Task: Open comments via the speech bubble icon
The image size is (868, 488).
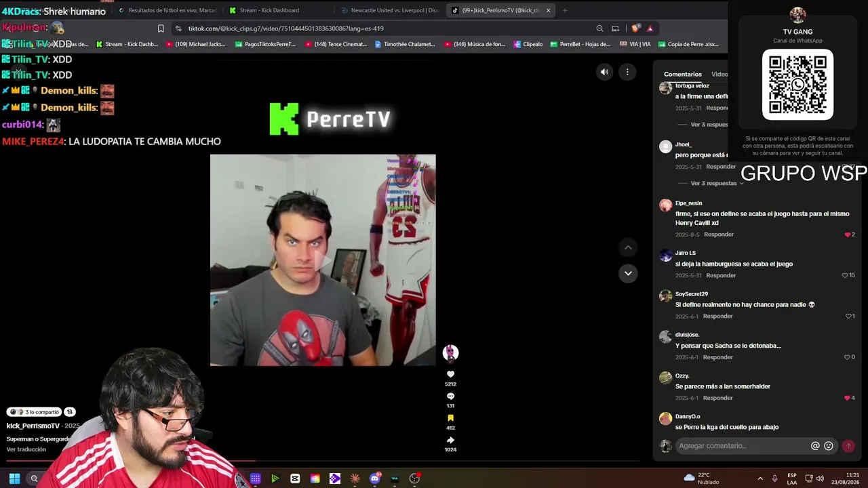Action: click(x=450, y=396)
